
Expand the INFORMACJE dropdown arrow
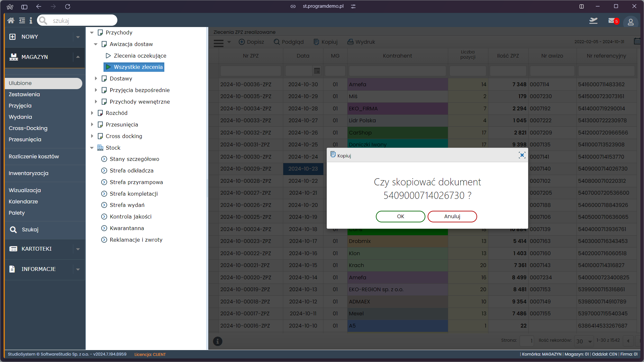pos(78,269)
